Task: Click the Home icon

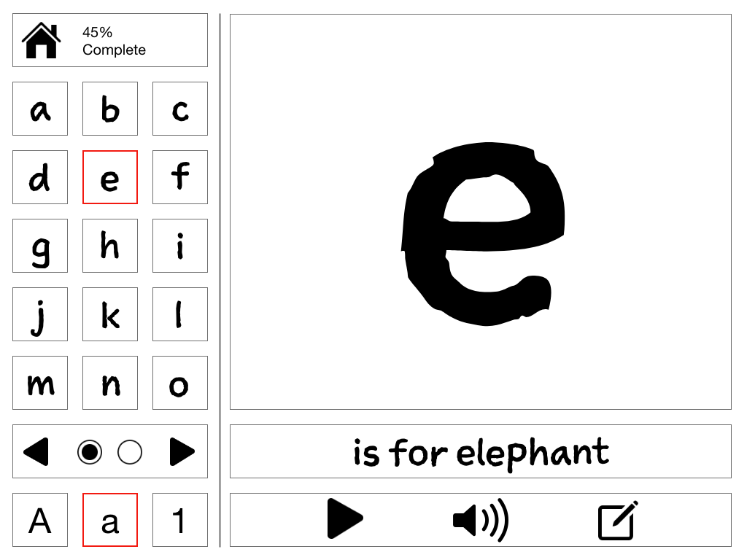Action: click(x=41, y=39)
